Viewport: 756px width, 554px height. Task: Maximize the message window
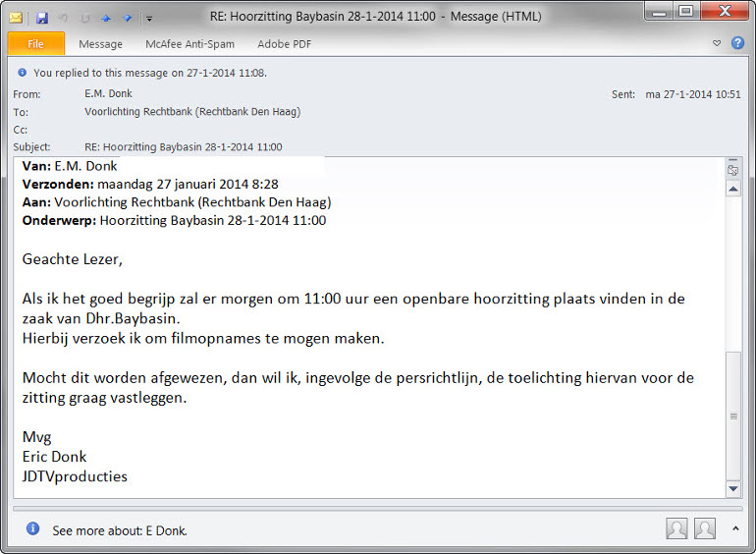686,11
